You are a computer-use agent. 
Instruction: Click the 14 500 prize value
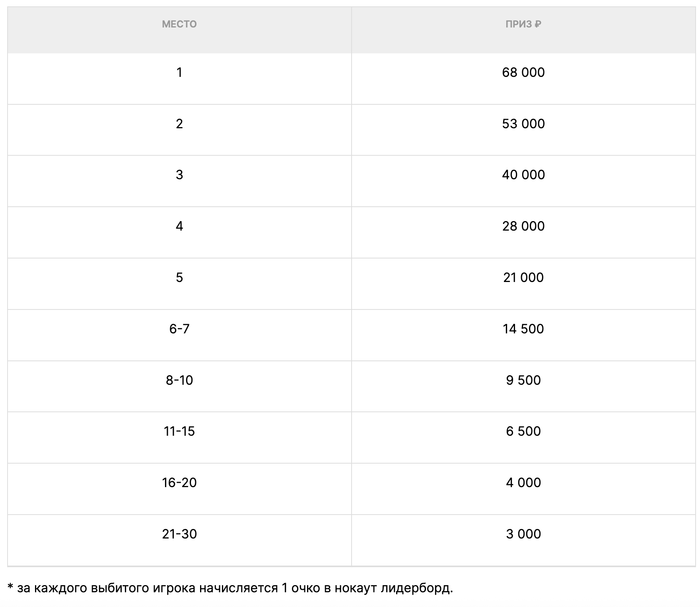coord(523,329)
